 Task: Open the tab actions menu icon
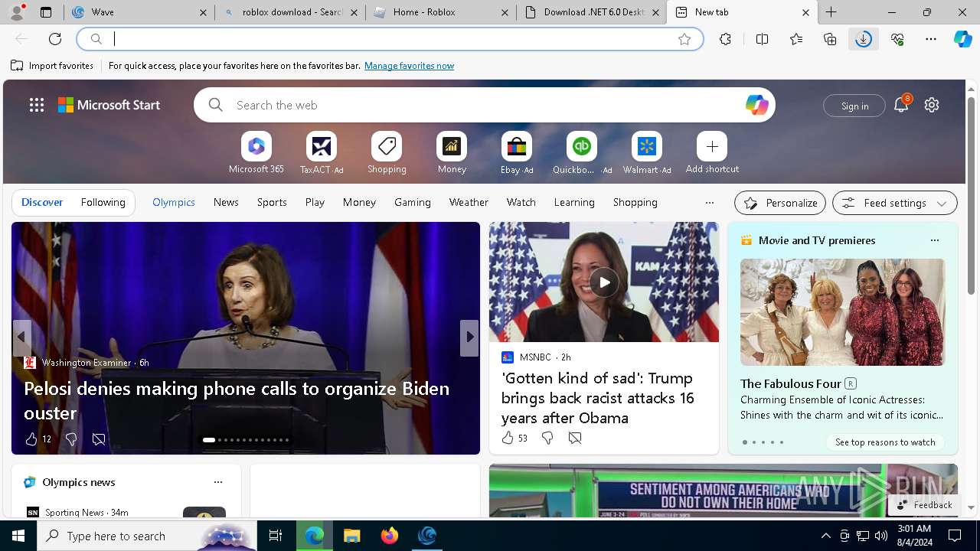[46, 12]
